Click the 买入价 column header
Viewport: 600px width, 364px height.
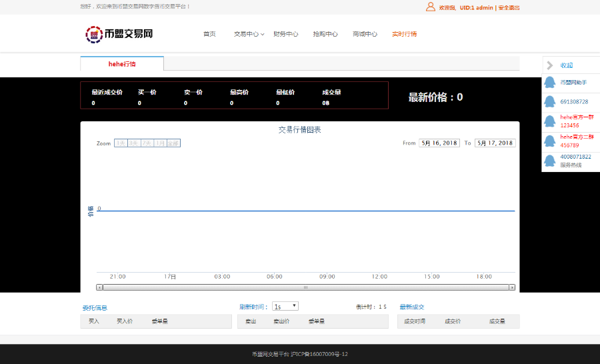tap(125, 321)
